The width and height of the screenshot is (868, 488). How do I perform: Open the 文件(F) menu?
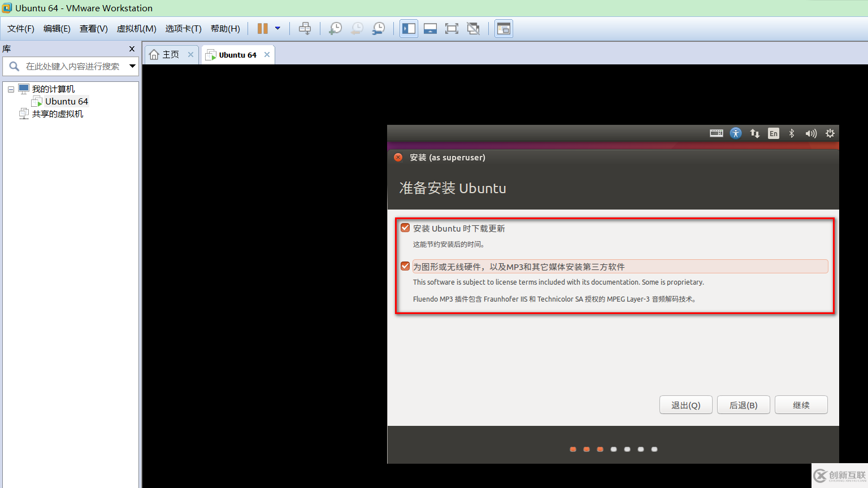click(21, 28)
